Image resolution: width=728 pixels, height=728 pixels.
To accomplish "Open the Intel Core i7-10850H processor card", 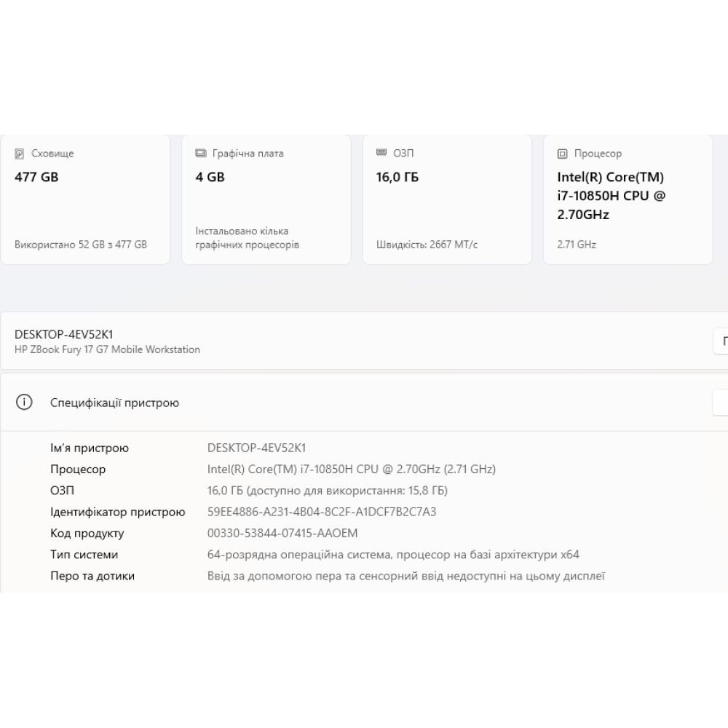I will coord(628,199).
